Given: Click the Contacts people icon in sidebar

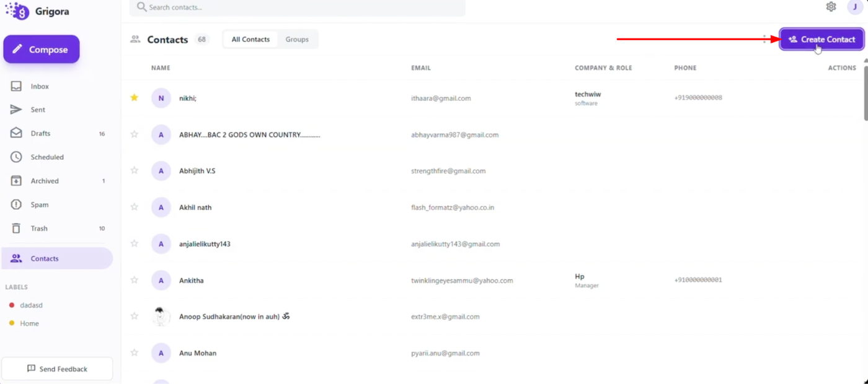Looking at the screenshot, I should click(x=16, y=258).
